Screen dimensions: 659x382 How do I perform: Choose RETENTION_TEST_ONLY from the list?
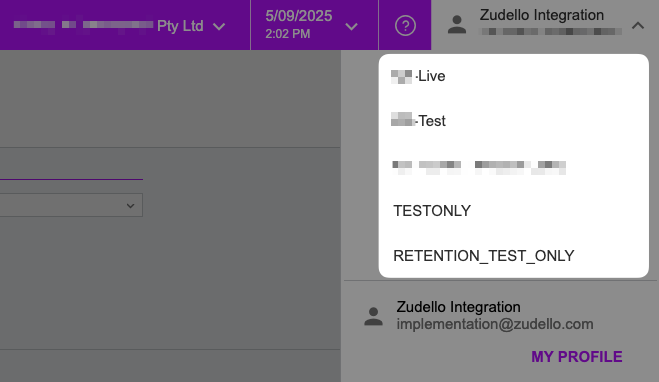tap(513, 256)
